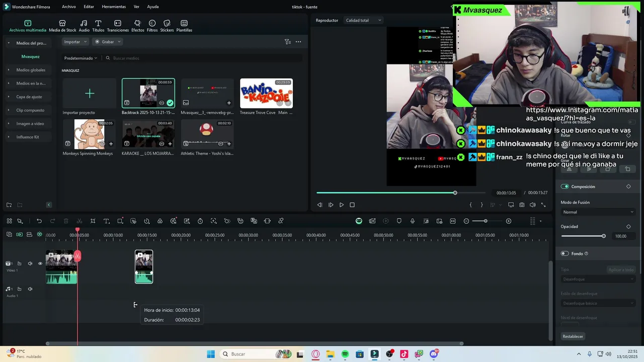This screenshot has width=644, height=362.
Task: Open the Archivo menu
Action: coord(69,7)
